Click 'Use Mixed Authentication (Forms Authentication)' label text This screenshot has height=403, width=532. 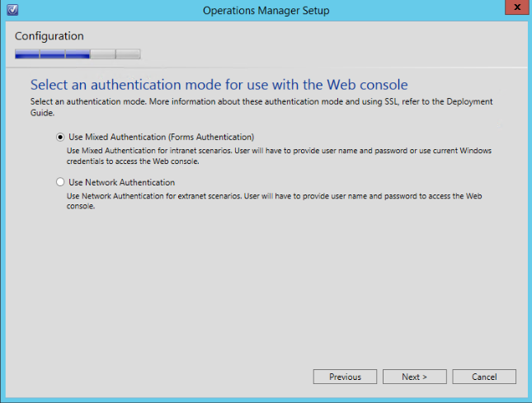[161, 137]
